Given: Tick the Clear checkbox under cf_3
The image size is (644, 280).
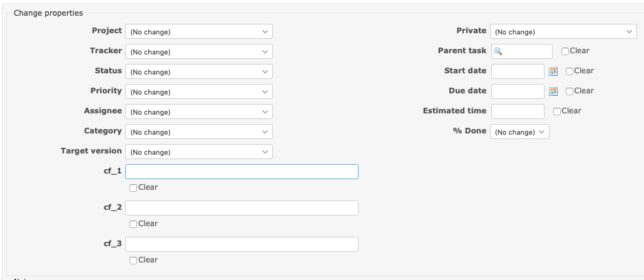Looking at the screenshot, I should pyautogui.click(x=133, y=261).
